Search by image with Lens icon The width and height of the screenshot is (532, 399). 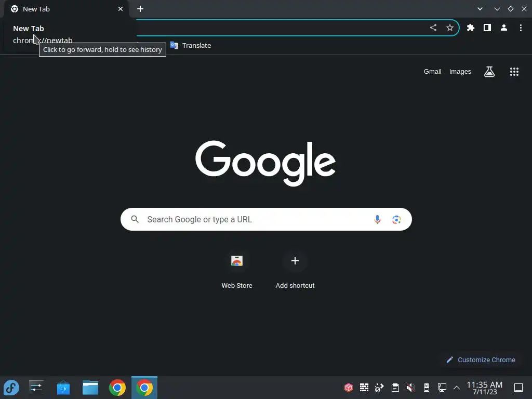pyautogui.click(x=396, y=220)
